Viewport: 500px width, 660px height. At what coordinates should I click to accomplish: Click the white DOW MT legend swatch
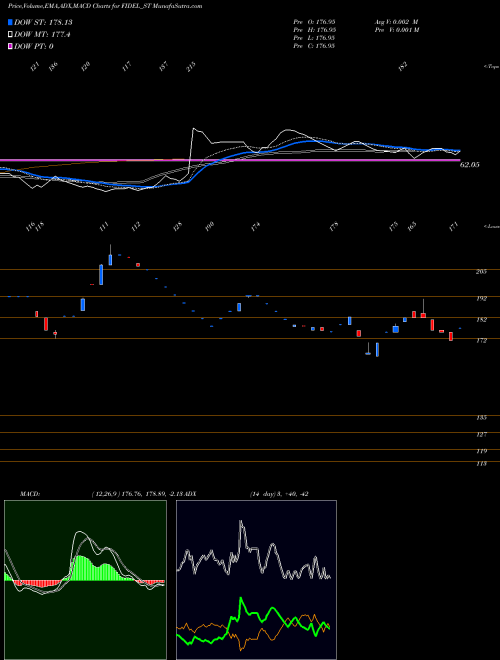point(10,35)
